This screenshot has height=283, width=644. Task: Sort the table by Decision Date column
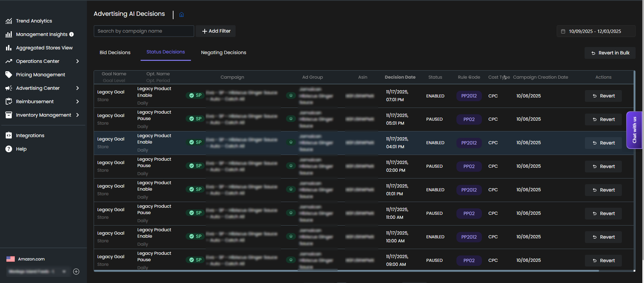tap(400, 77)
